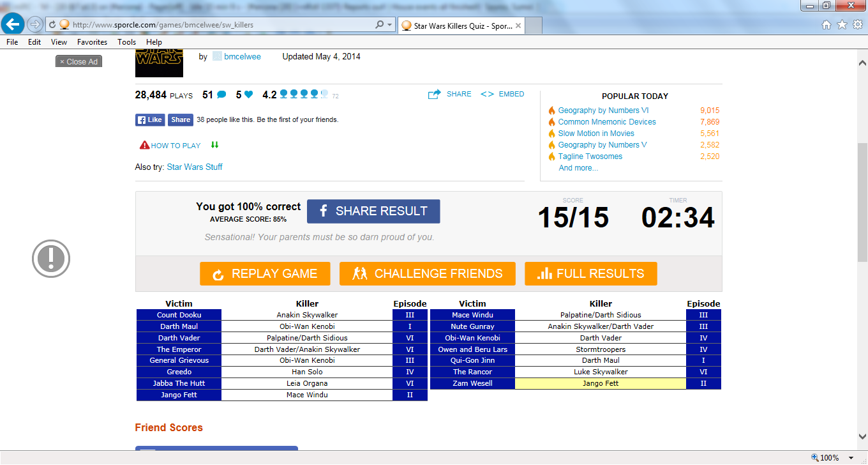868x465 pixels.
Task: Open the address bar dropdown arrow
Action: point(389,25)
